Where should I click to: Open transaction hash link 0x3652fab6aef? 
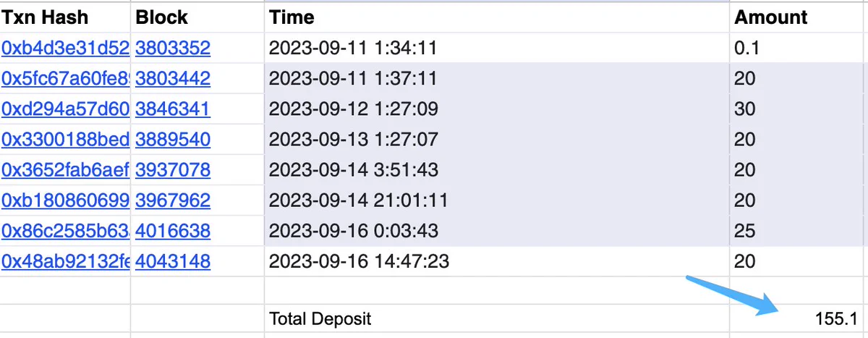(65, 170)
